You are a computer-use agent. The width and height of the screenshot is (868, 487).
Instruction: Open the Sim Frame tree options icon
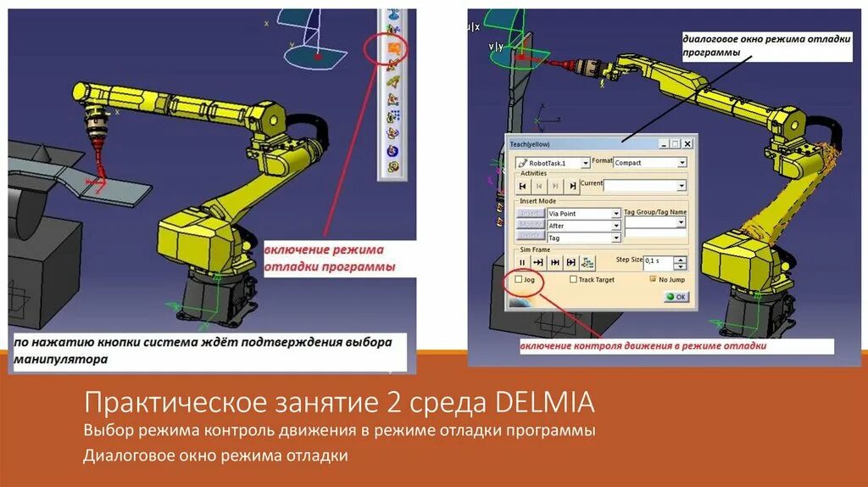[x=587, y=263]
